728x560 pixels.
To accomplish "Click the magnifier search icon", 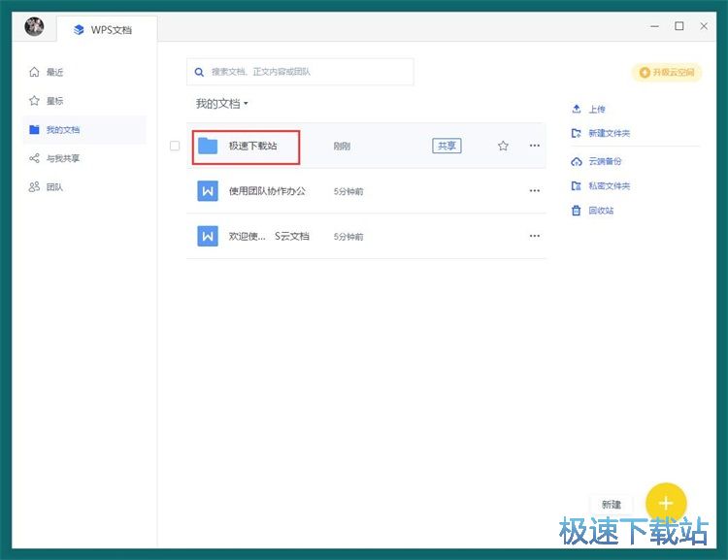I will click(x=199, y=72).
